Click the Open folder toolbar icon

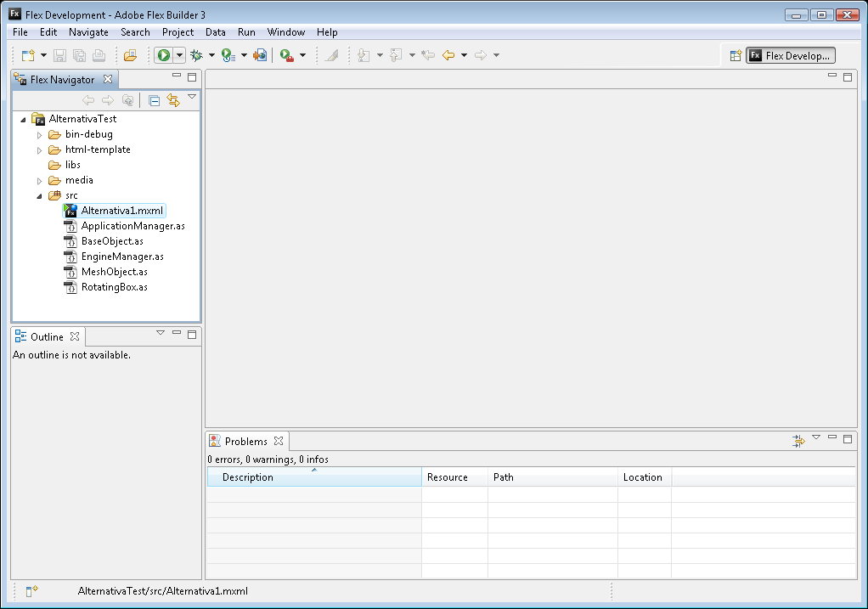(x=130, y=55)
